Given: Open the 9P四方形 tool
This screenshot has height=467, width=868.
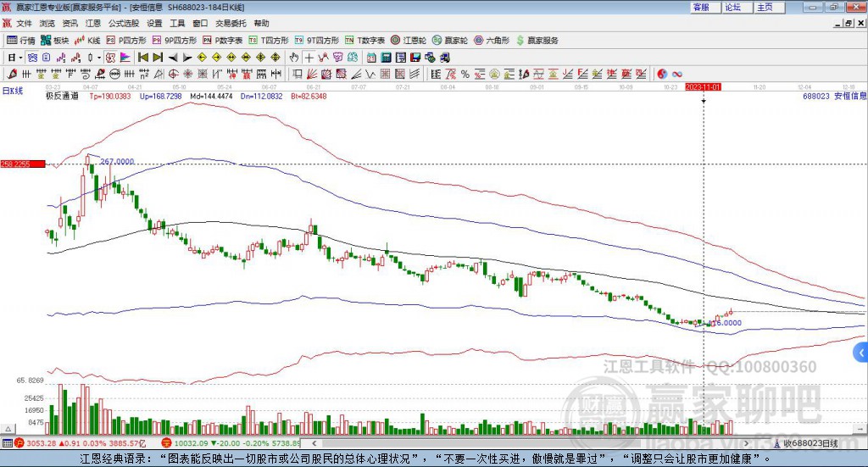Looking at the screenshot, I should (175, 41).
